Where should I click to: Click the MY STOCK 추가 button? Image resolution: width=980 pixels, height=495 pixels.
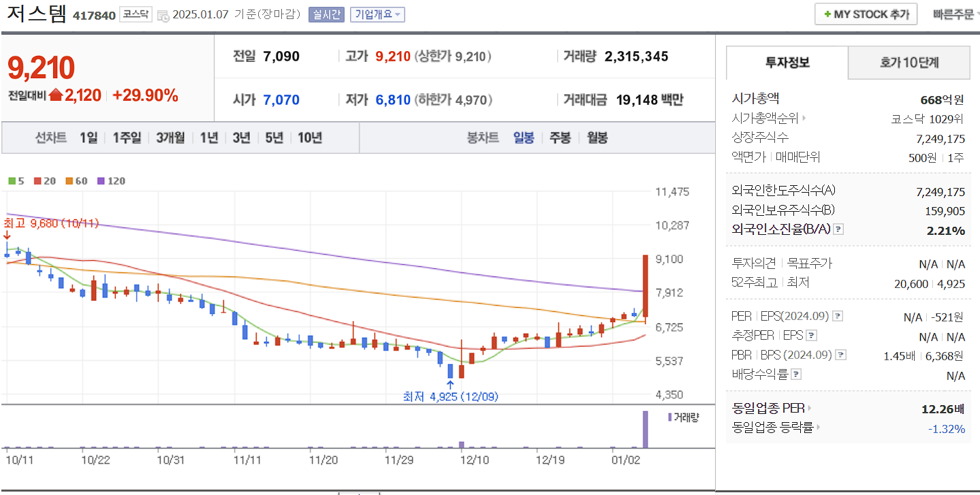[865, 13]
